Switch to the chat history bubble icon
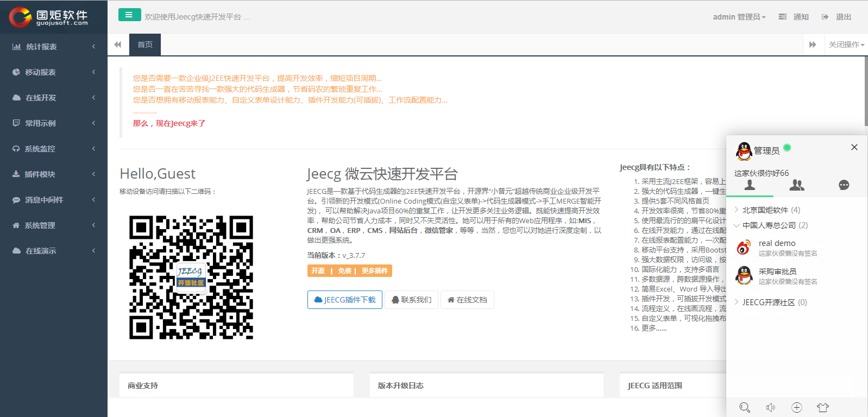 [x=844, y=185]
